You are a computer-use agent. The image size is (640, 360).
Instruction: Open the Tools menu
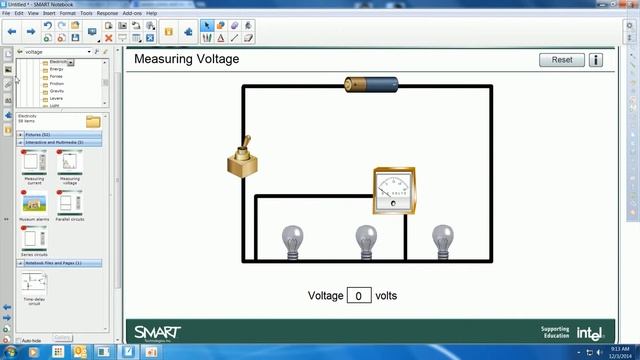(x=86, y=13)
